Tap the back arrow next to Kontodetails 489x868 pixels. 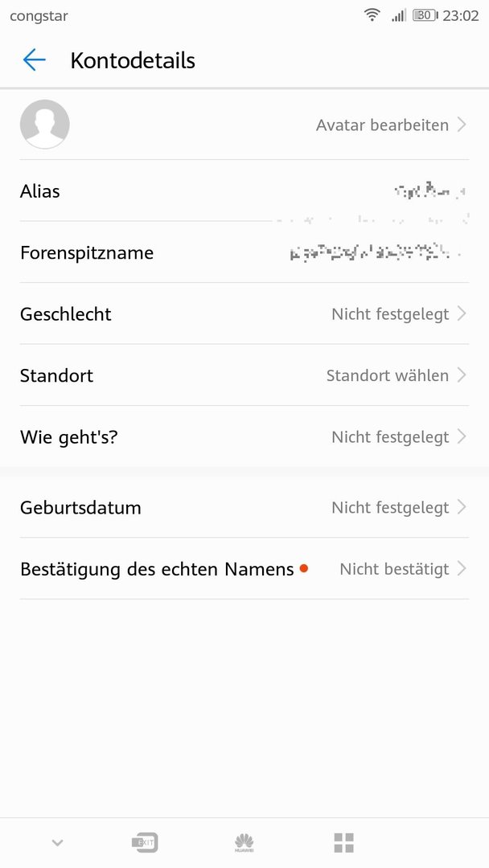[34, 60]
